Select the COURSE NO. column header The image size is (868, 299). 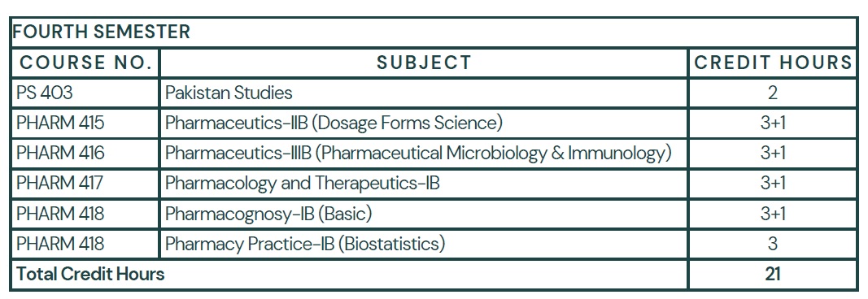pyautogui.click(x=85, y=63)
